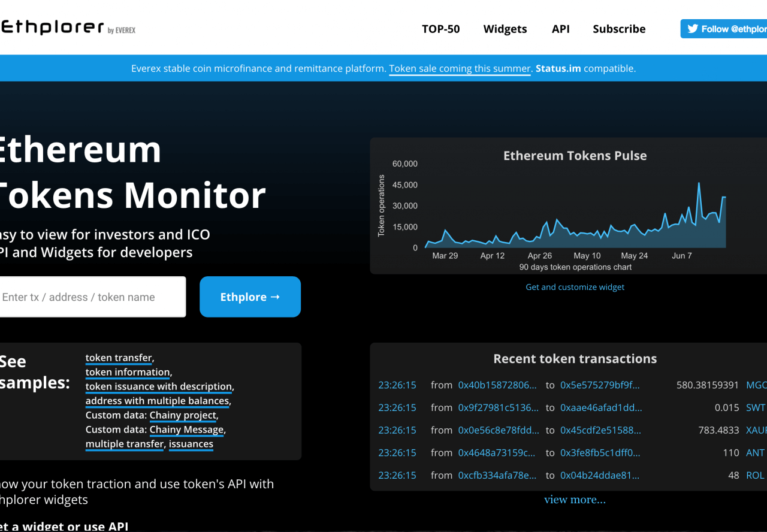Image resolution: width=767 pixels, height=532 pixels.
Task: Click the timestamp in the SWT transaction row
Action: click(397, 407)
